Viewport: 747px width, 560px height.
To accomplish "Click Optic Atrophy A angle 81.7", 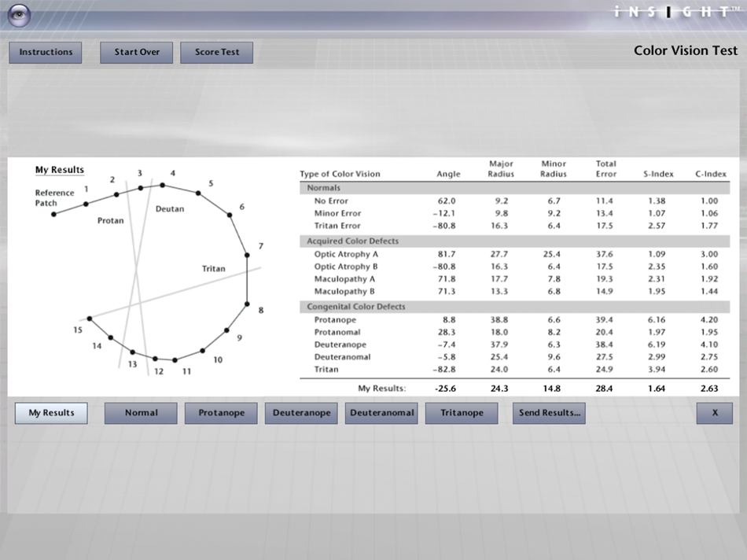I will [x=447, y=255].
